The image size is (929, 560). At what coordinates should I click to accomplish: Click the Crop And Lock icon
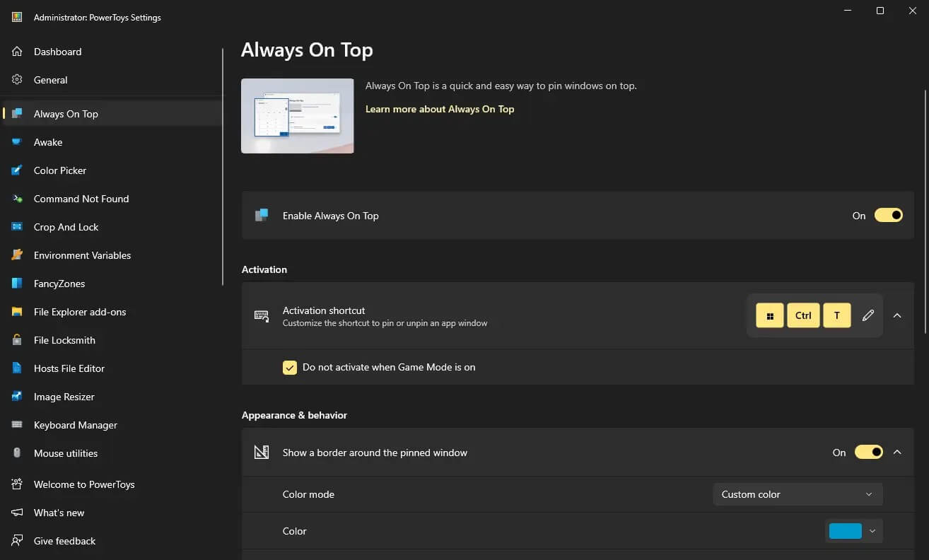tap(17, 227)
